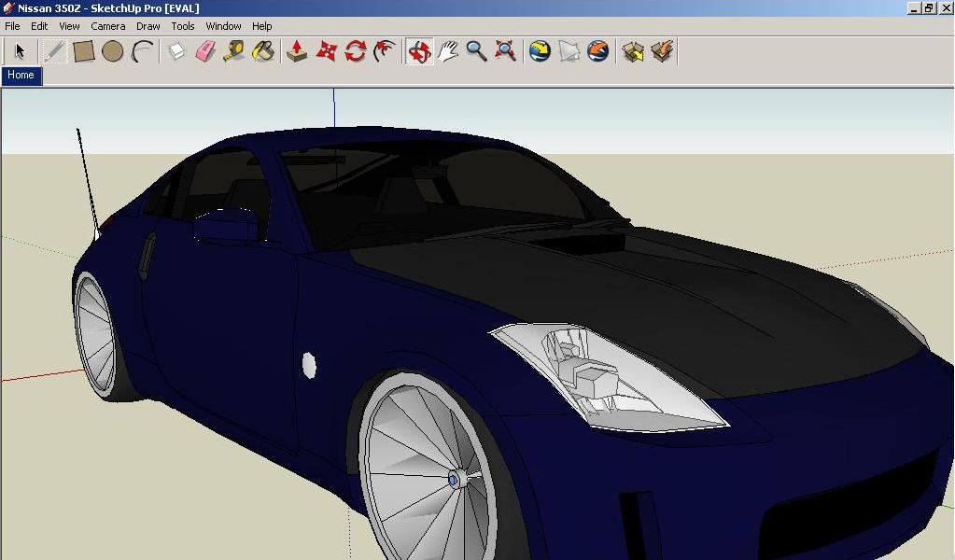Select the Offset tool

click(x=385, y=51)
